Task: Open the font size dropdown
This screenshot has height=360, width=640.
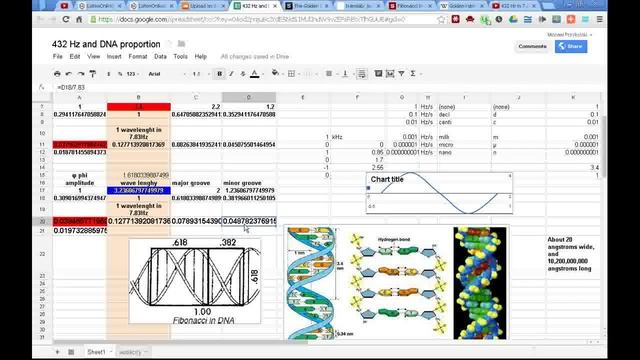Action: pyautogui.click(x=201, y=74)
